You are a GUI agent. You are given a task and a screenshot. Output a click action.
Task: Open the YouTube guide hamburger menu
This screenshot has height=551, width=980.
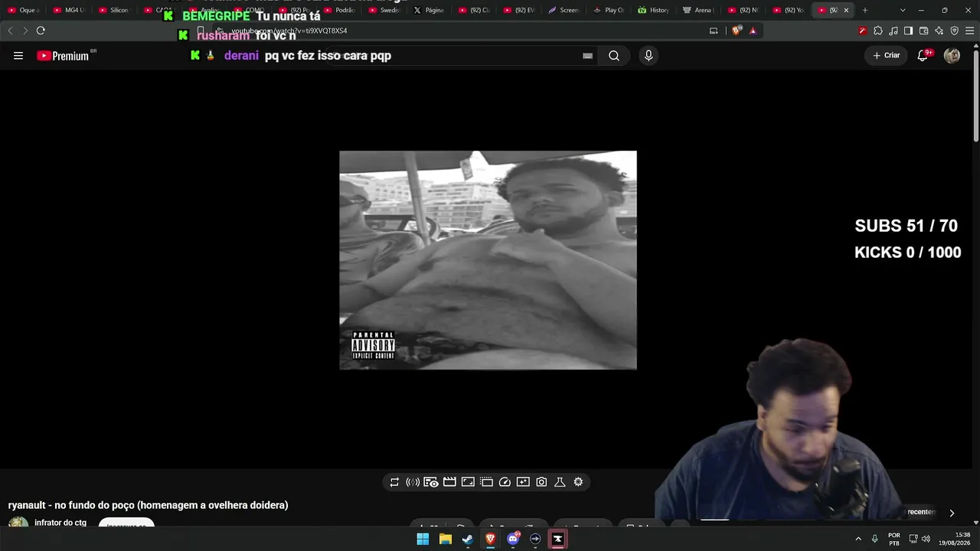pos(18,56)
